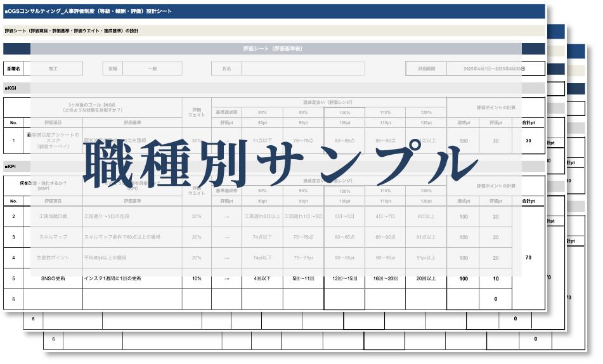Select the SNSの更新 evaluation item cell

[53, 278]
